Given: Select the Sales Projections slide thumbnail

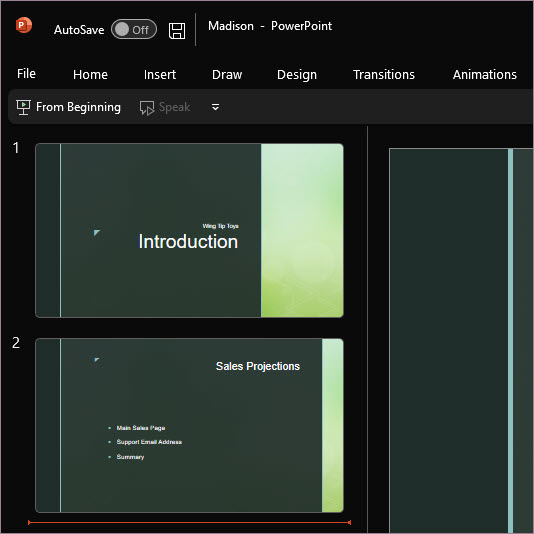Looking at the screenshot, I should click(189, 425).
